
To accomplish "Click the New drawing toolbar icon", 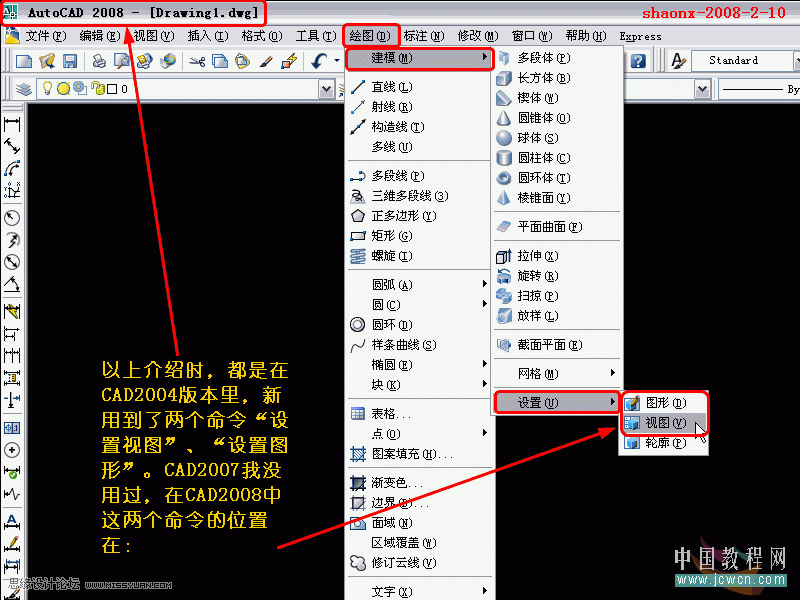I will coord(24,61).
